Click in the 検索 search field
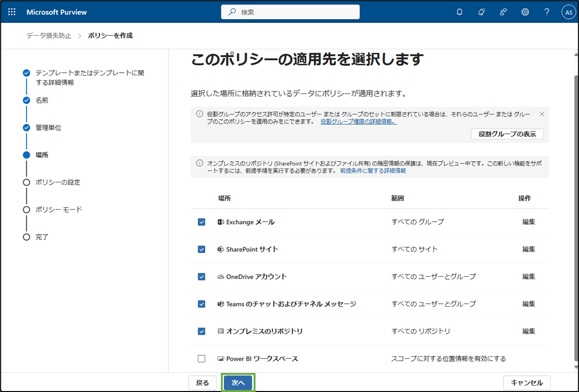The height and width of the screenshot is (392, 579). pyautogui.click(x=290, y=12)
